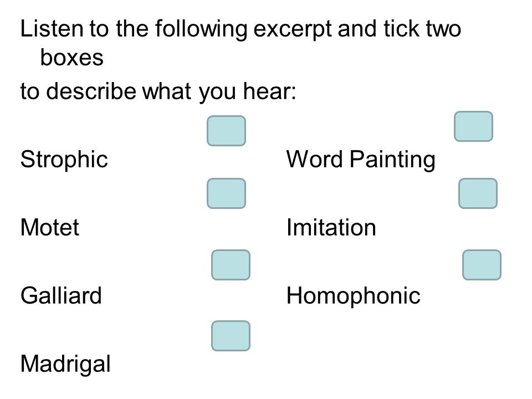Screen dimensions: 532x399
Task: Select the Galliard label text
Action: [x=61, y=295]
